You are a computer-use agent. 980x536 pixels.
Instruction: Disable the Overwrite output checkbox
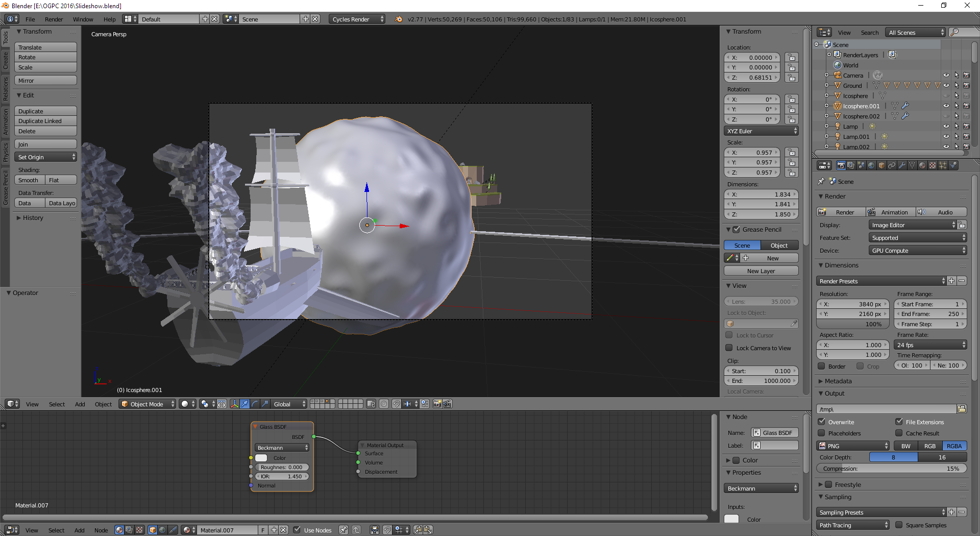tap(822, 422)
